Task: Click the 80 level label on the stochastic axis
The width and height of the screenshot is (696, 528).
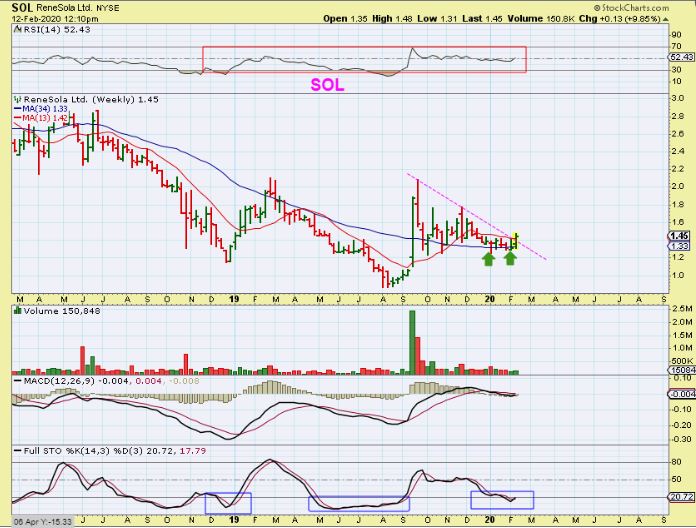Action: pos(676,462)
